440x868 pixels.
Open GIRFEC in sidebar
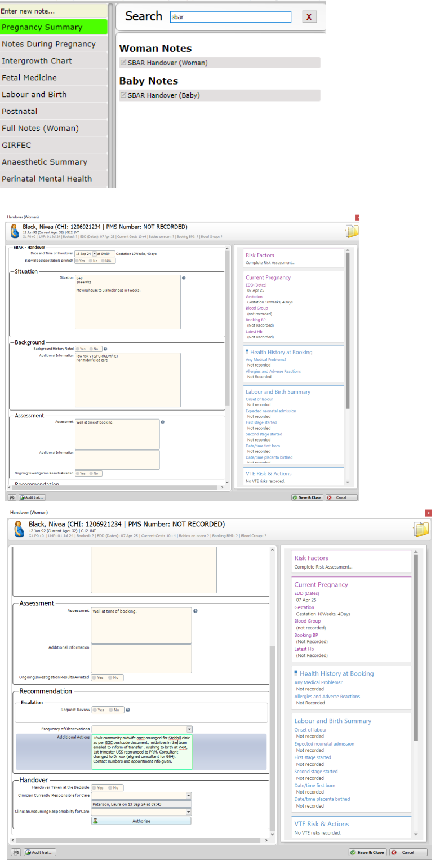click(x=54, y=145)
